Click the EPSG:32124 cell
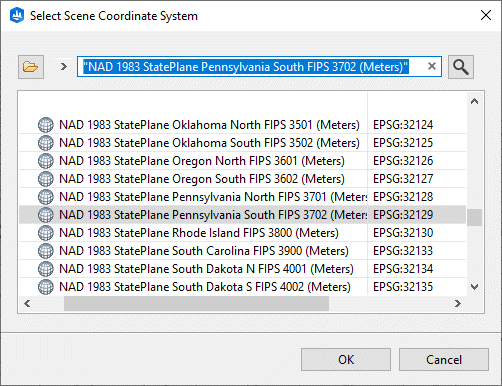Viewport: 502px width, 386px height. [x=403, y=125]
